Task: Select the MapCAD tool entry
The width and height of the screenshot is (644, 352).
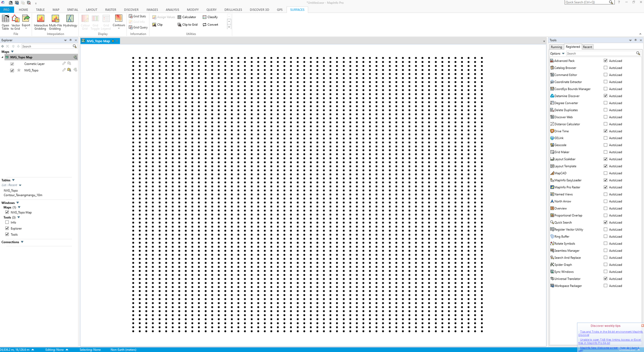Action: pos(558,173)
